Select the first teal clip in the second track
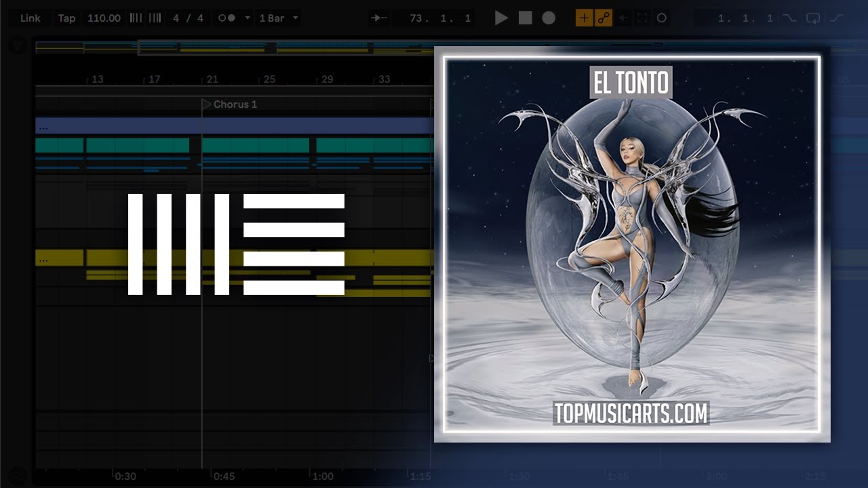 click(59, 145)
